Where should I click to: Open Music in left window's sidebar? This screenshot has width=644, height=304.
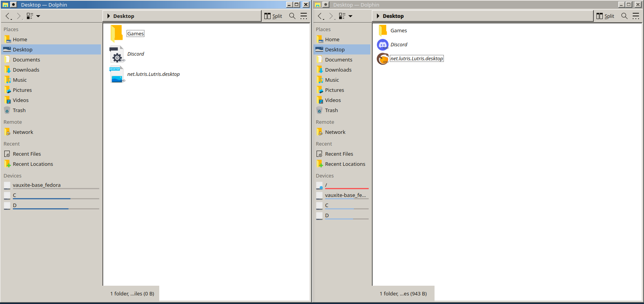[51, 80]
